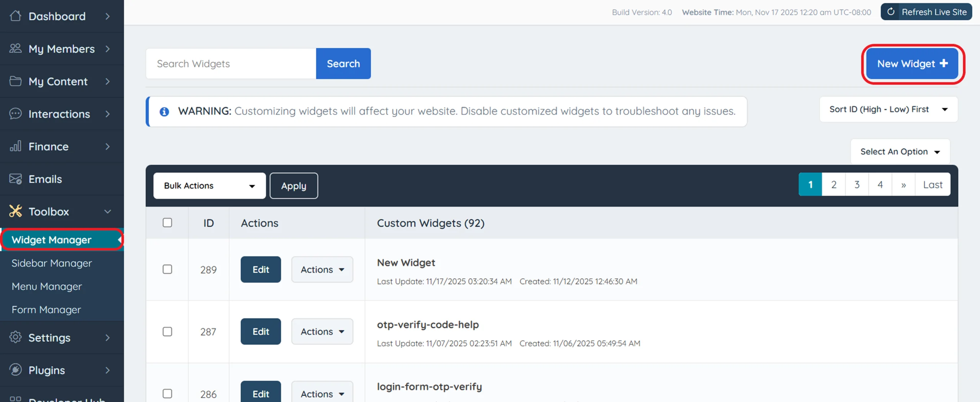The image size is (980, 402).
Task: Click the New Widget button
Action: click(x=912, y=64)
